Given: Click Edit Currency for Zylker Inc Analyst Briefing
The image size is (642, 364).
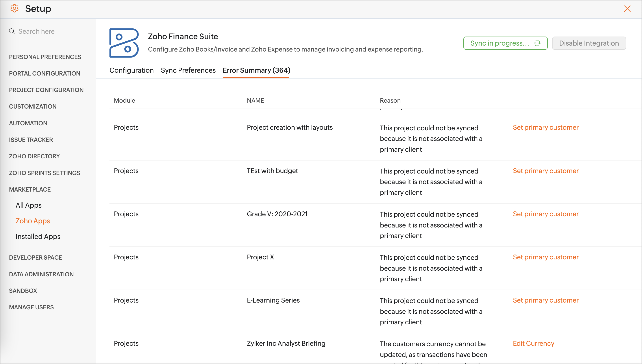Looking at the screenshot, I should coord(533,343).
